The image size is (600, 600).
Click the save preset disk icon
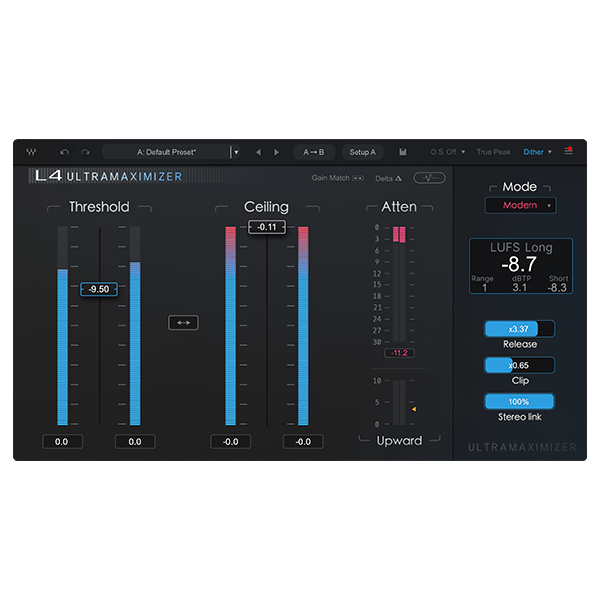click(402, 152)
